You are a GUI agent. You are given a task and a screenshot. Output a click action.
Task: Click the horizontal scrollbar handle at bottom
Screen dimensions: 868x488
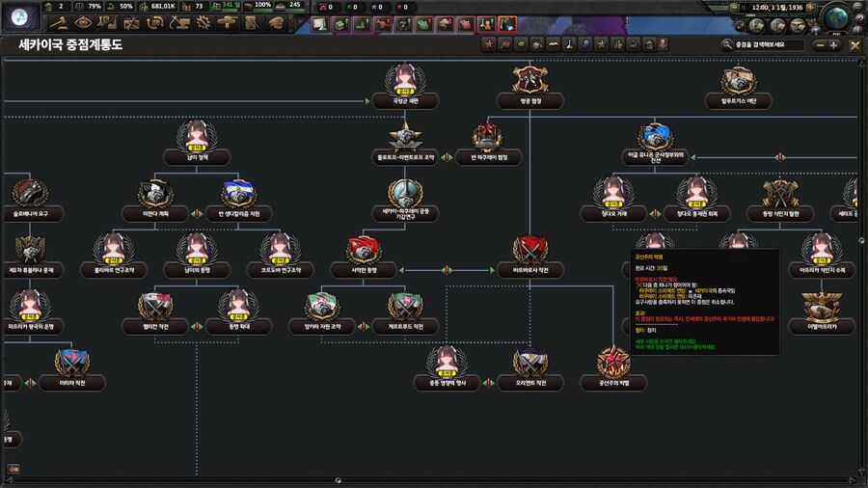(x=339, y=480)
